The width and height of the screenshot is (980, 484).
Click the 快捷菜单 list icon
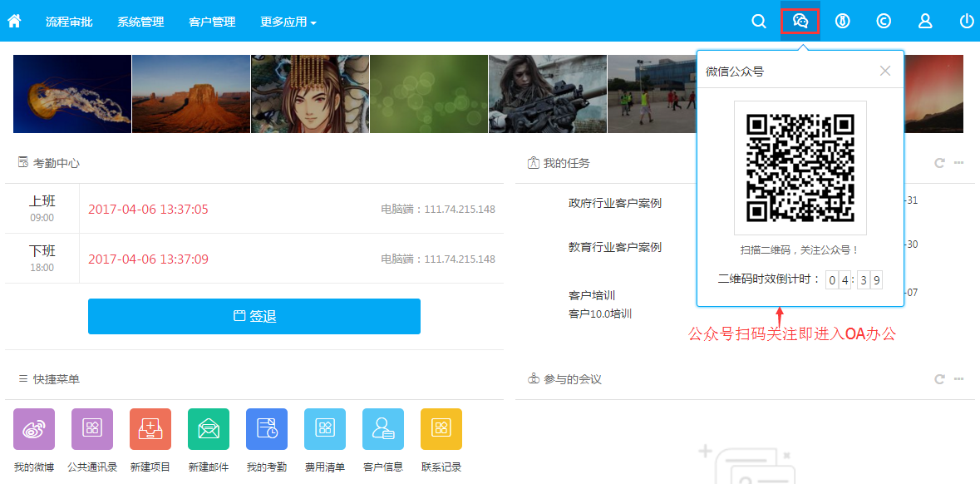tap(23, 379)
